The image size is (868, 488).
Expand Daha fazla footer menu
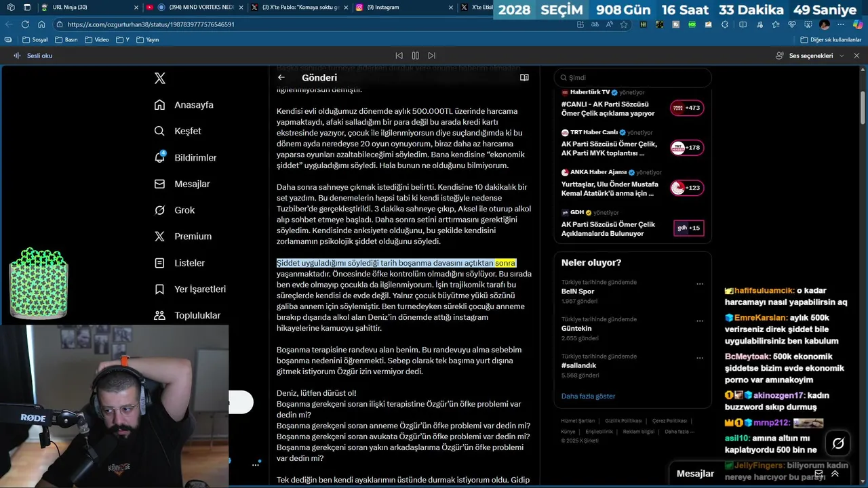click(x=679, y=432)
